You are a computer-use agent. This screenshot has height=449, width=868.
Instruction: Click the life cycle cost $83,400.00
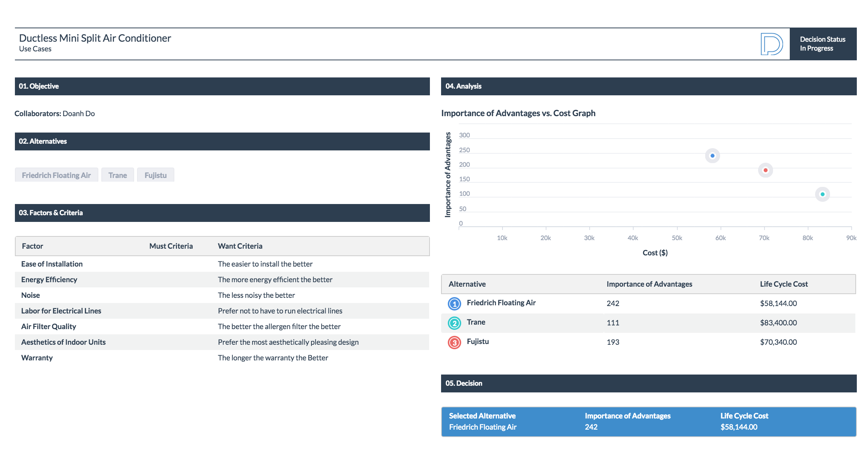click(779, 323)
